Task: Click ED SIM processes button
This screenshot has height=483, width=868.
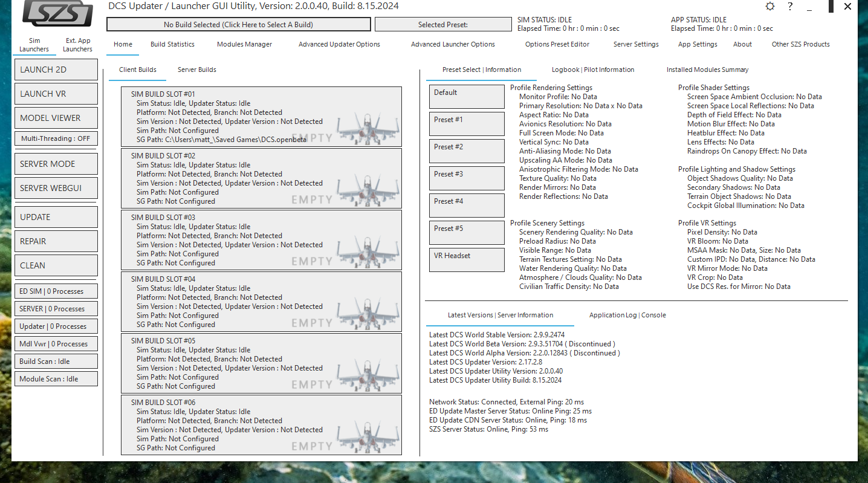Action: tap(56, 291)
